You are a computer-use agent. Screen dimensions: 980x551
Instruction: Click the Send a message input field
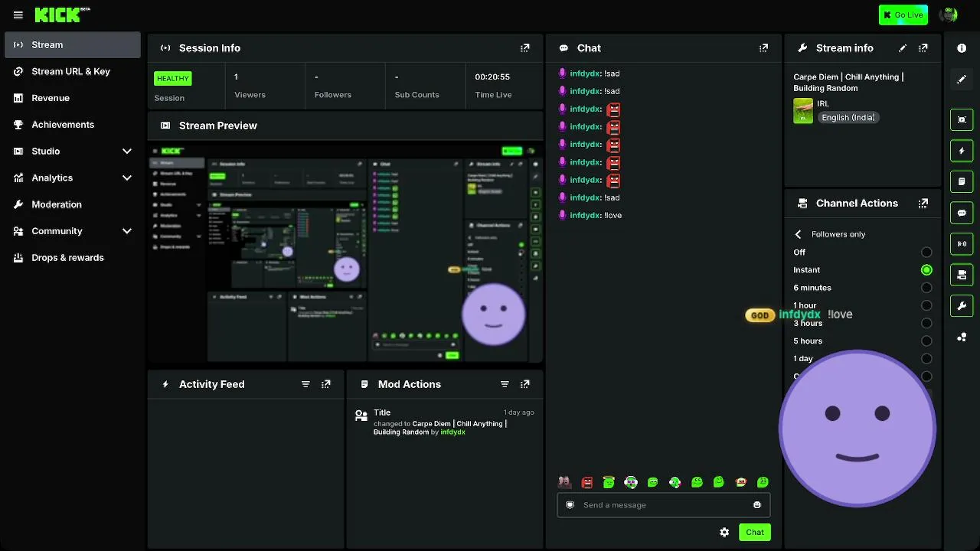(664, 505)
